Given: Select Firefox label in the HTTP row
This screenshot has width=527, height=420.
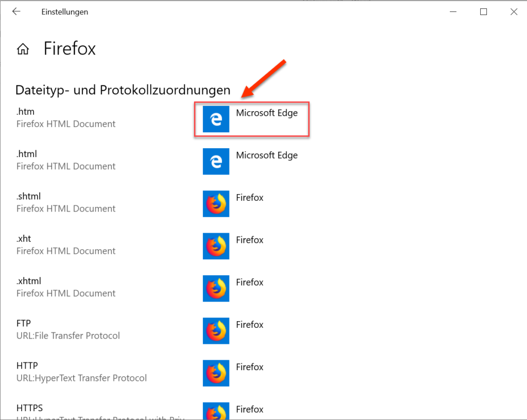Looking at the screenshot, I should point(250,367).
